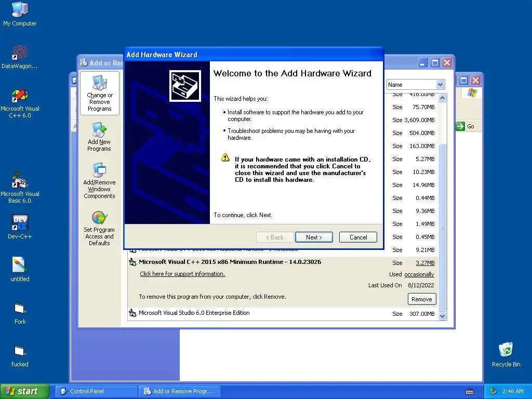Click the 5.27MB size value
Screen dimensions: 532x399
(425, 159)
